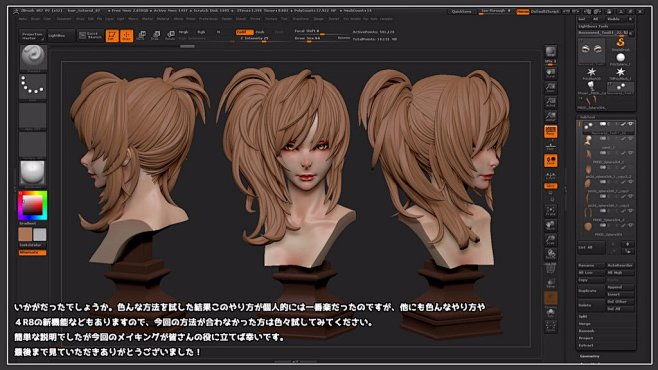Image resolution: width=658 pixels, height=370 pixels.
Task: Click the AAHalf view icon
Action: coord(551,117)
